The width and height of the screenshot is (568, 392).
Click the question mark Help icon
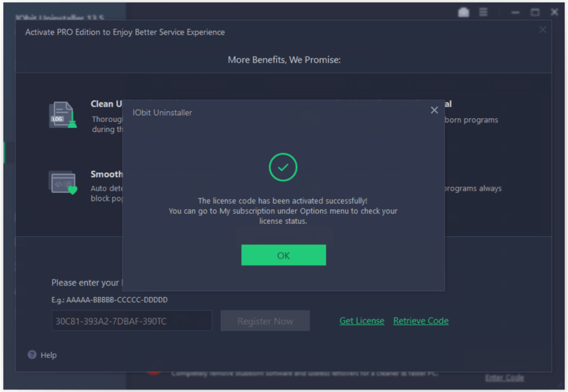pos(32,355)
